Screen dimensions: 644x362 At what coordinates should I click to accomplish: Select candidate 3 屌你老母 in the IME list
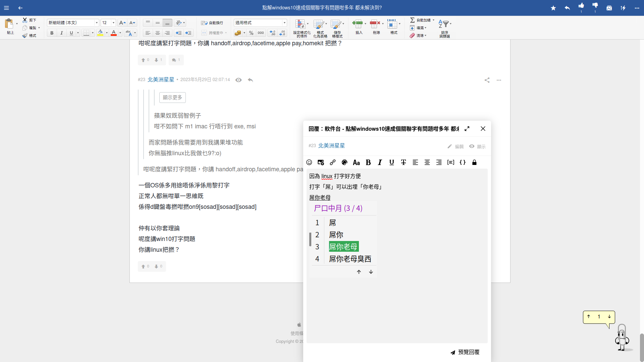[x=344, y=247]
